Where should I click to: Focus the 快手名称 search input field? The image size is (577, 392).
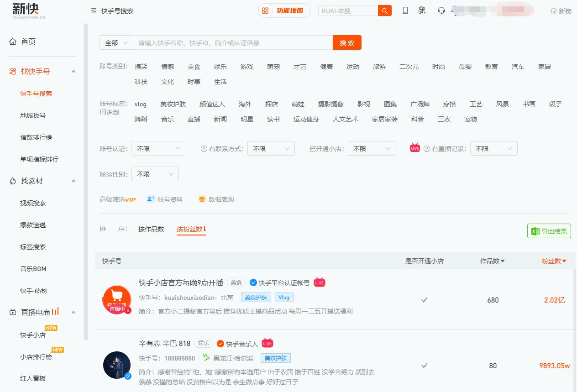[x=233, y=42]
